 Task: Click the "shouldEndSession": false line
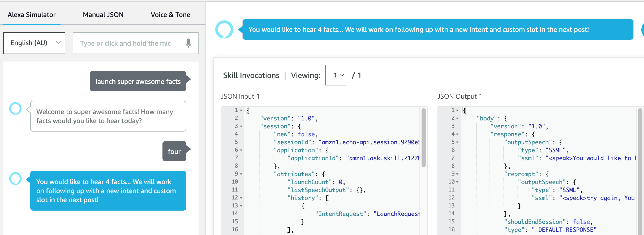pyautogui.click(x=548, y=222)
